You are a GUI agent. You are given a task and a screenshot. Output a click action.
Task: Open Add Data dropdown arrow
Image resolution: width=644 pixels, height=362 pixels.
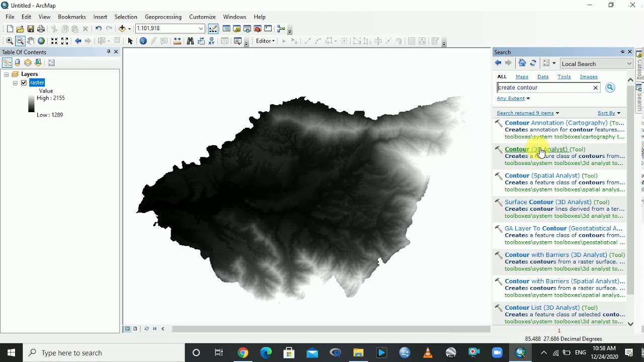pyautogui.click(x=129, y=29)
